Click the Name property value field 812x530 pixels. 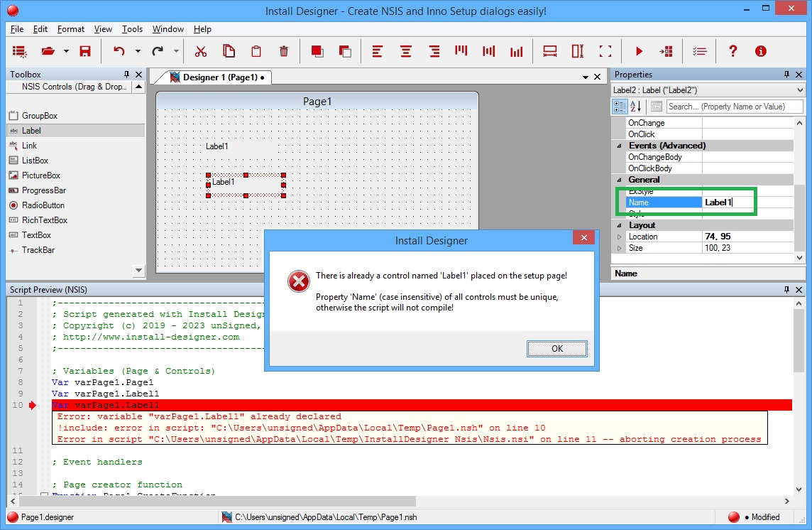click(x=747, y=202)
